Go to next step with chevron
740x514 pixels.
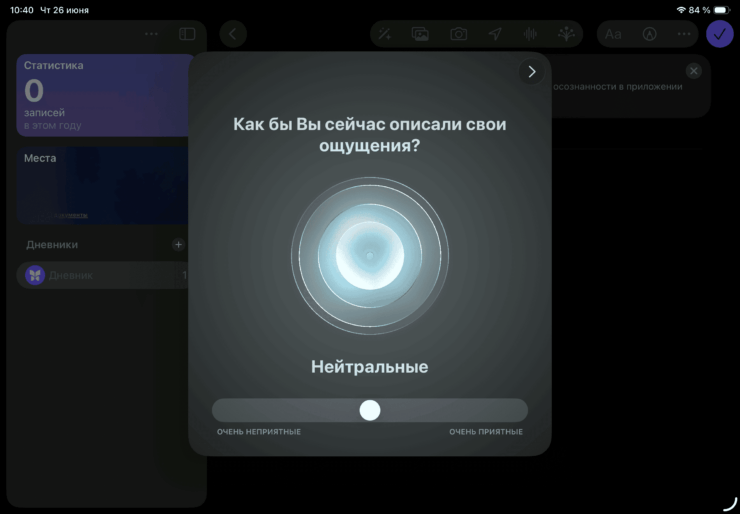click(x=531, y=72)
